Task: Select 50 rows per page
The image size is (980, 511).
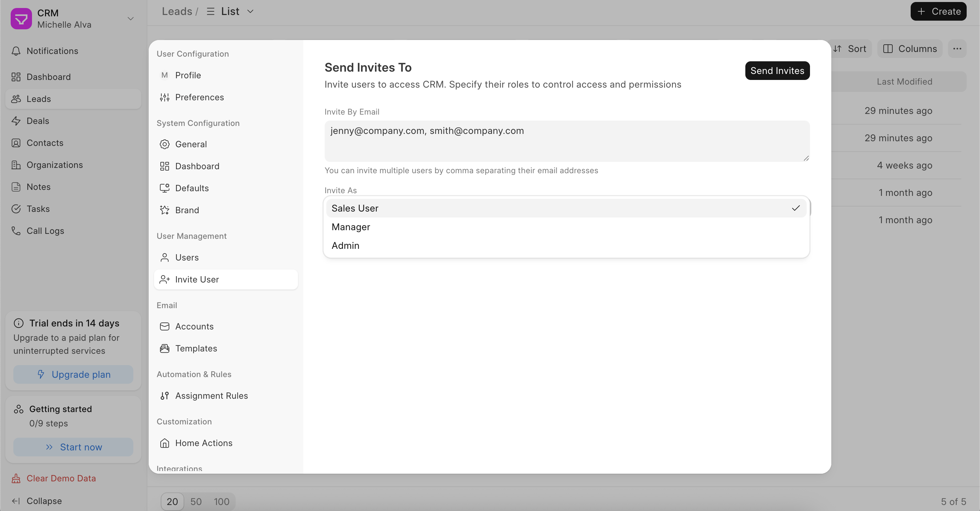Action: (x=196, y=501)
